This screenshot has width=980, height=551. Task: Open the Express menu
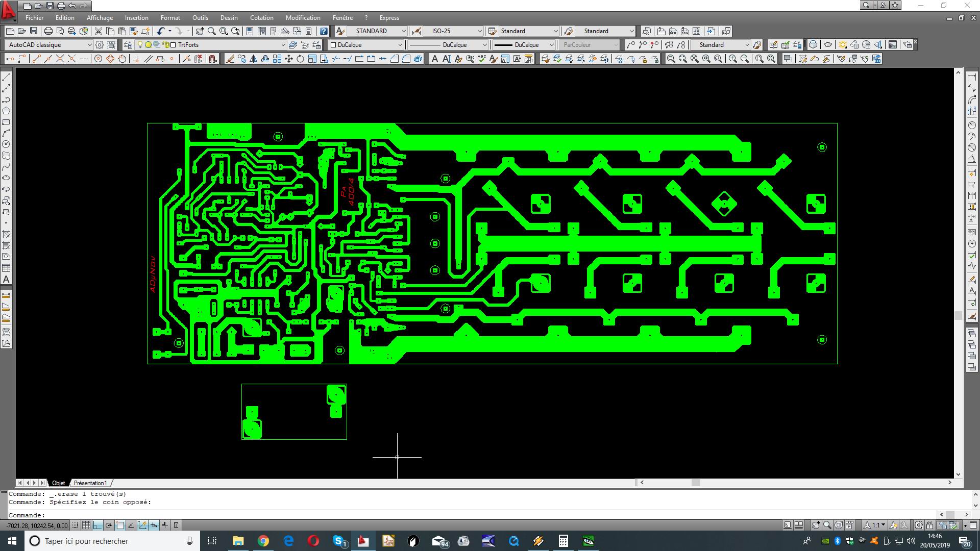[389, 17]
